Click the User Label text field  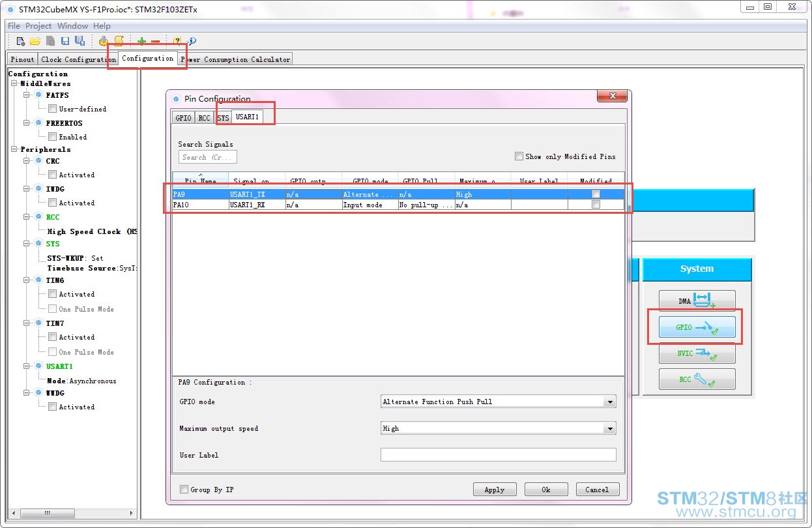(x=499, y=455)
